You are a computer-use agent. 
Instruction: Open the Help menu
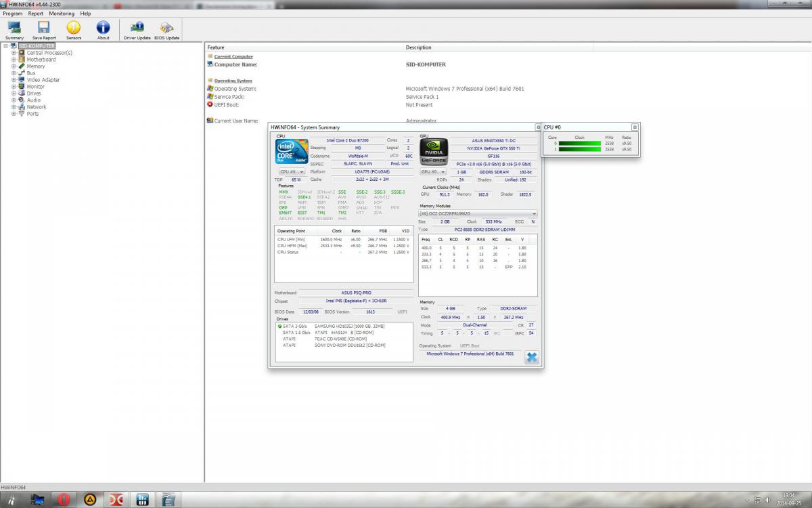point(85,14)
